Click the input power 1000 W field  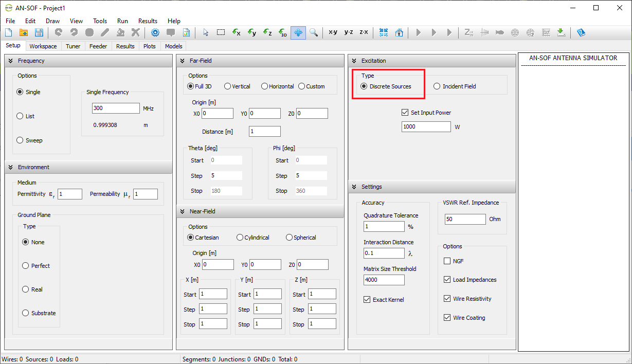point(426,126)
